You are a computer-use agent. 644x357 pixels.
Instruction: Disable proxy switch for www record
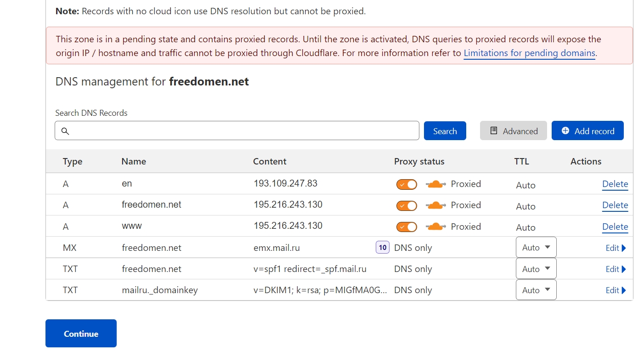(x=407, y=227)
